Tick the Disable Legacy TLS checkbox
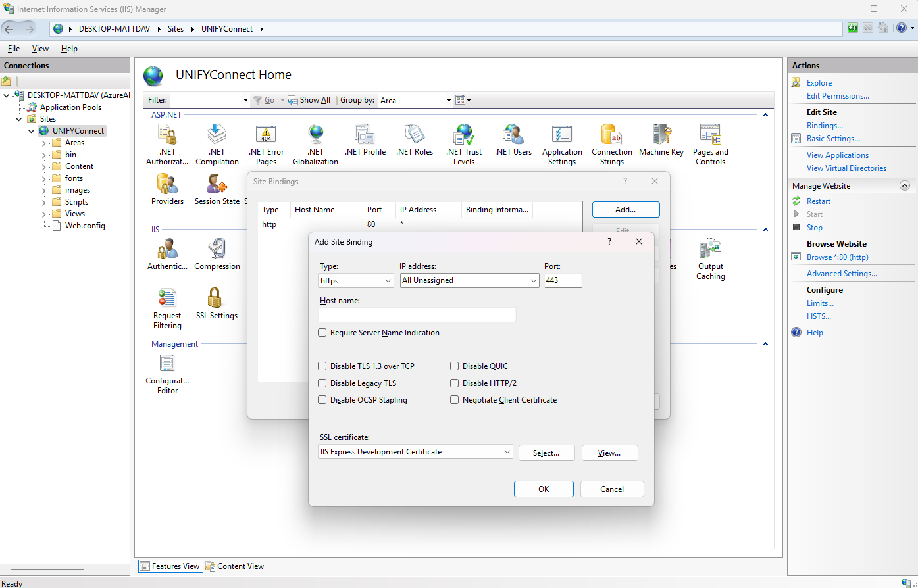Screen dimensions: 918x588 coord(322,383)
